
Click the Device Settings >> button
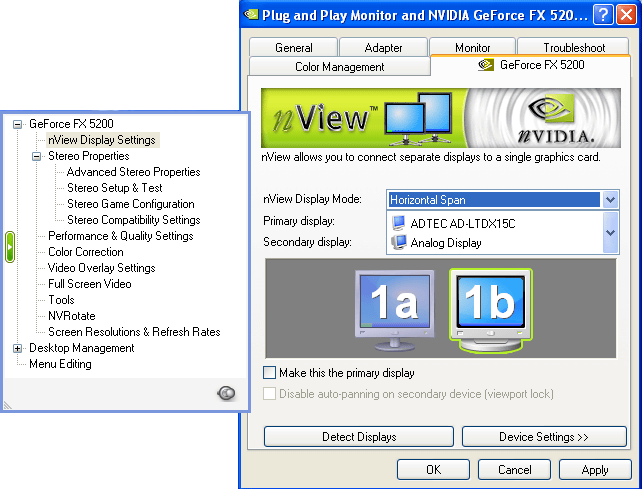[544, 437]
